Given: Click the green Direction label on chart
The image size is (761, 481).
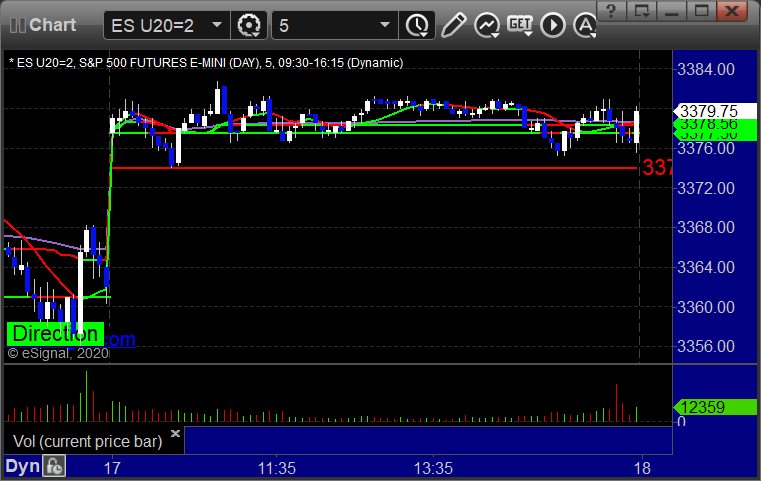Looking at the screenshot, I should pyautogui.click(x=55, y=334).
